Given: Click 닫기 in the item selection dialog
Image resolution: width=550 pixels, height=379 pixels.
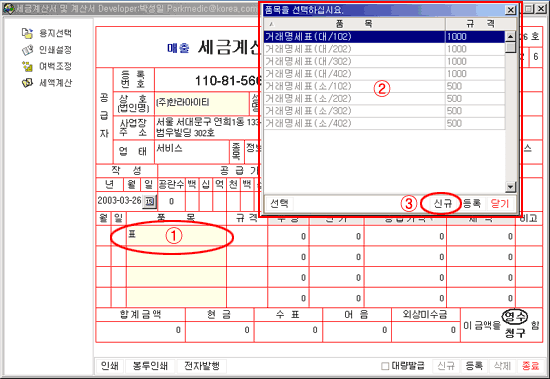Looking at the screenshot, I should click(499, 203).
